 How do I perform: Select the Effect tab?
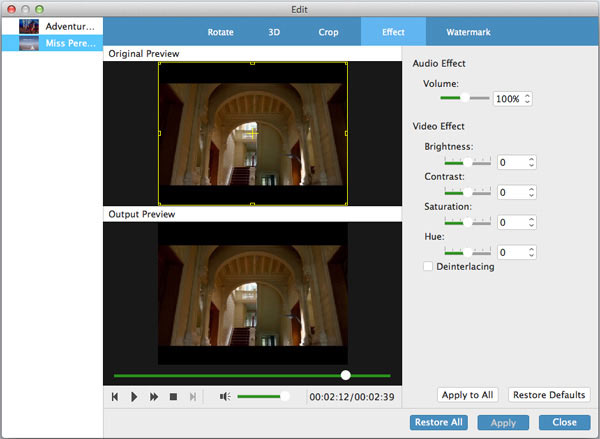[393, 32]
